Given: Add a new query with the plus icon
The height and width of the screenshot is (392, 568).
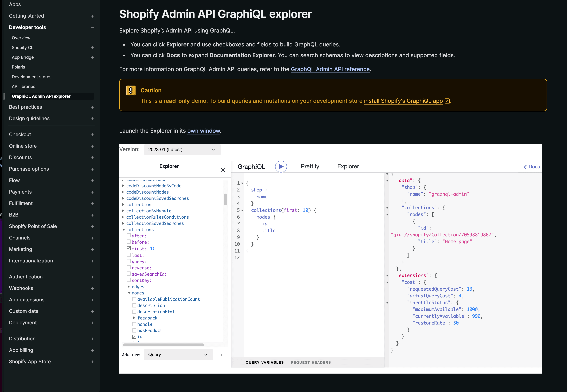Looking at the screenshot, I should (x=221, y=355).
